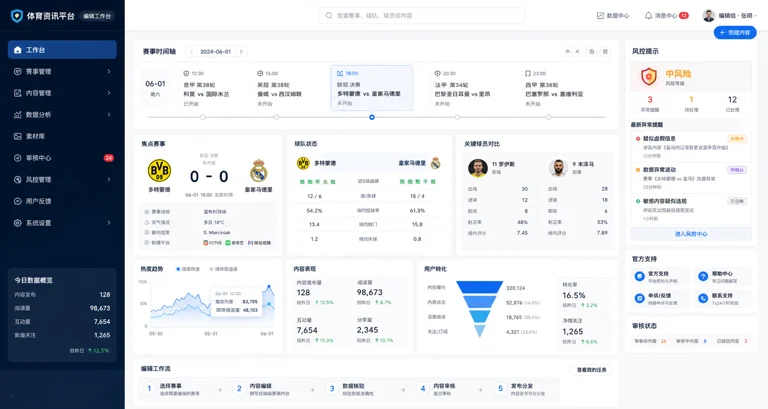
Task: Expand the 数据分析 submenu chevron
Action: pos(109,115)
